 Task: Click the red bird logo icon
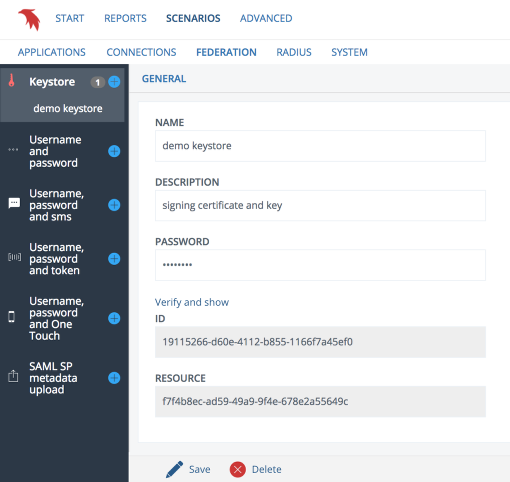29,19
